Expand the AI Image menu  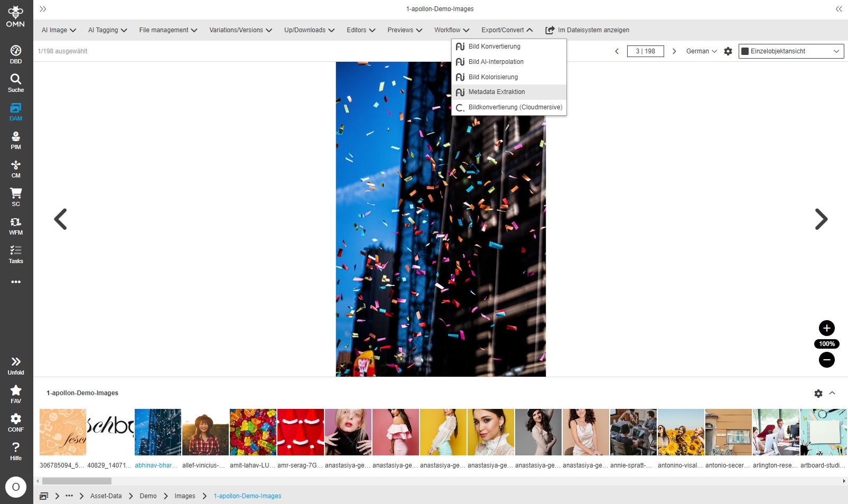click(x=59, y=30)
